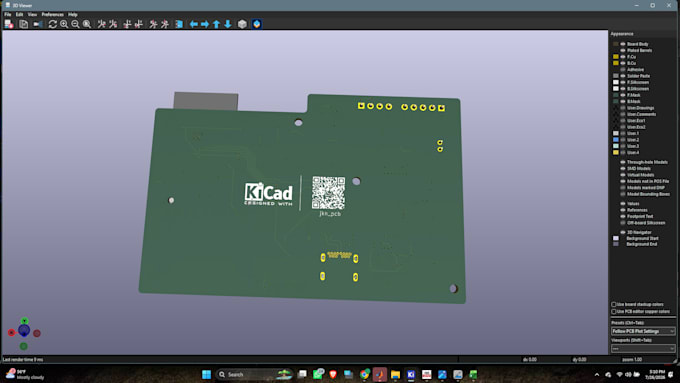The width and height of the screenshot is (680, 383).
Task: Move board down arrow
Action: (228, 24)
